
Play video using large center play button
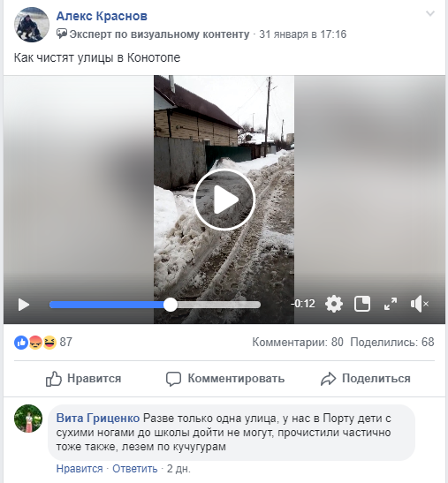(224, 200)
